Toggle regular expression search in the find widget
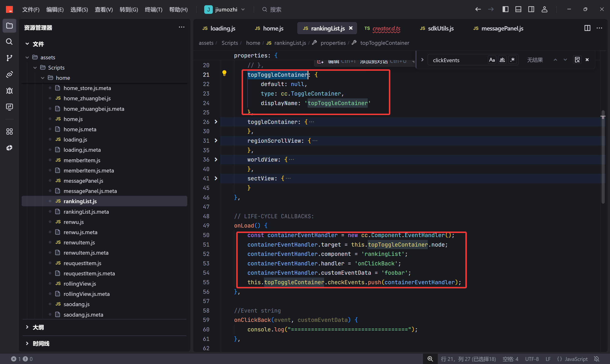This screenshot has width=610, height=364. click(x=512, y=60)
